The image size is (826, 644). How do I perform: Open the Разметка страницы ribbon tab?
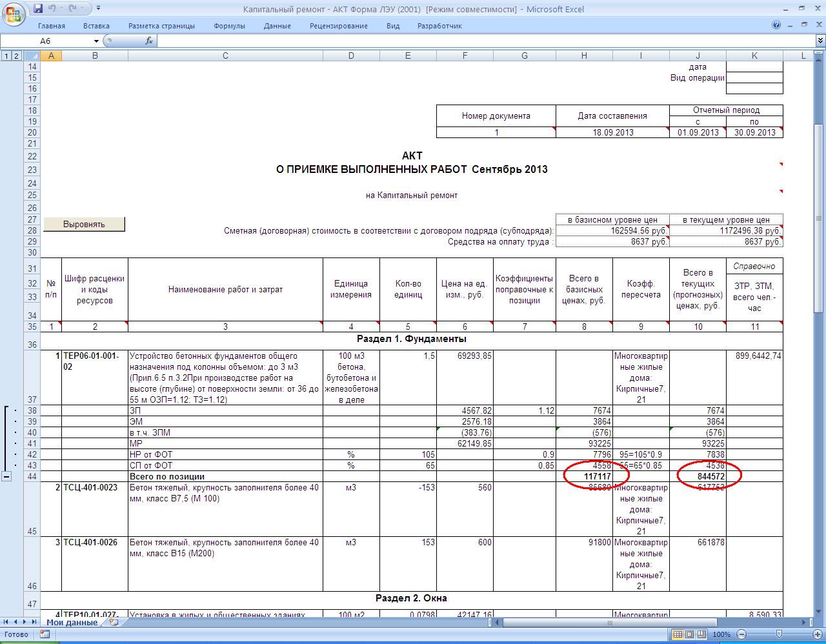pyautogui.click(x=161, y=26)
